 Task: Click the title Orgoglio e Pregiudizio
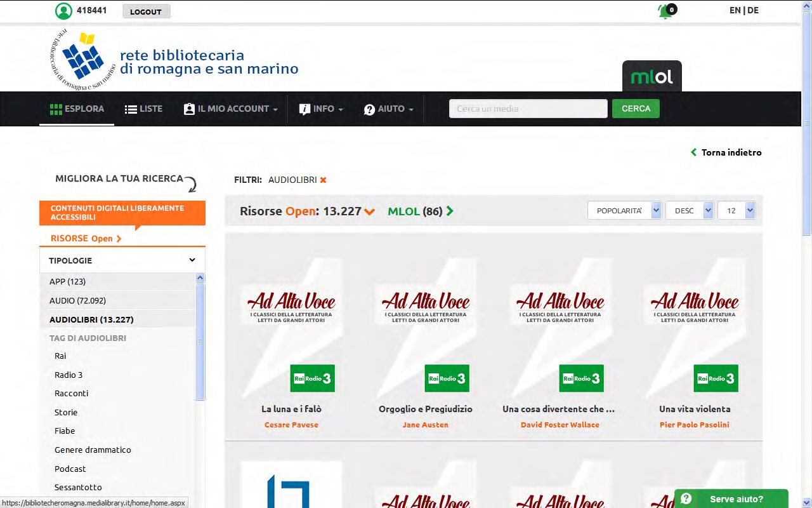tap(426, 409)
